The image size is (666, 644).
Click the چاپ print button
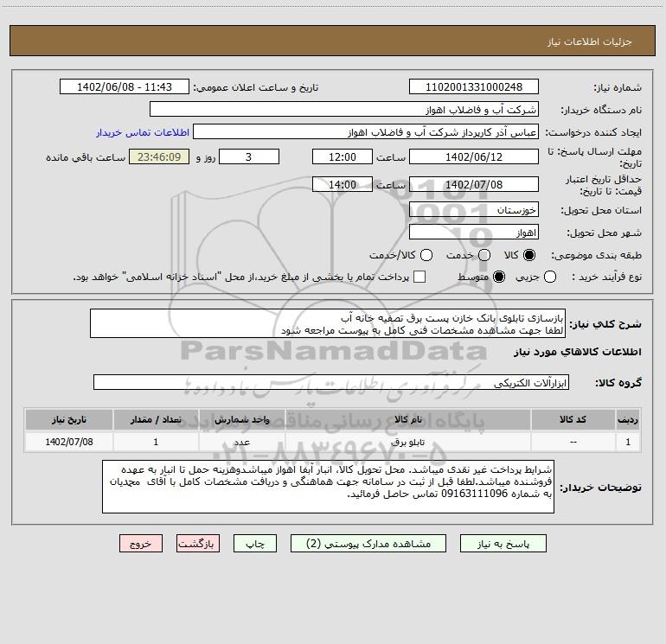(x=255, y=544)
